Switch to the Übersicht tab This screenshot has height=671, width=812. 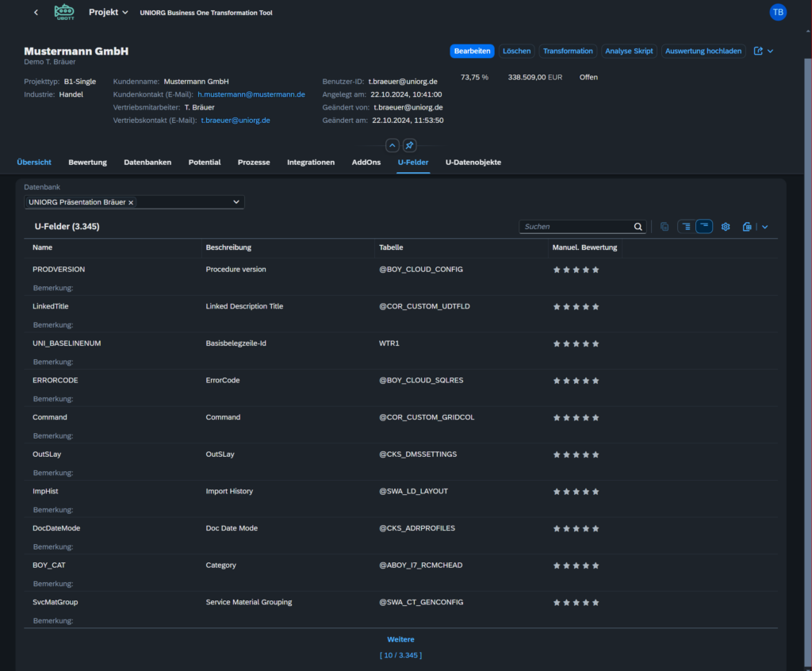tap(34, 162)
